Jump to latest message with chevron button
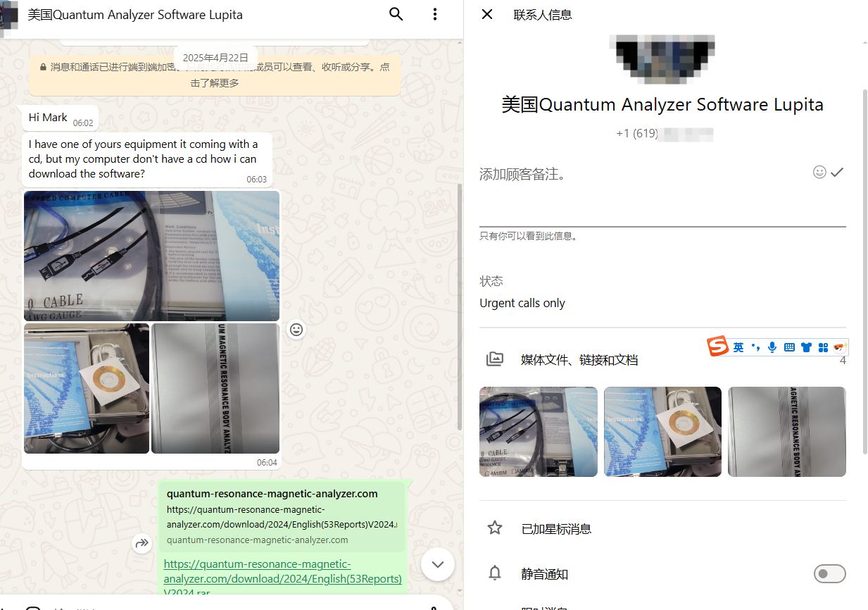Screen dimensions: 868x610 click(438, 564)
